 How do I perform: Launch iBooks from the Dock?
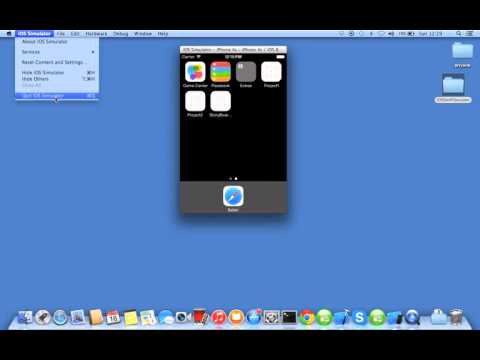tap(236, 317)
